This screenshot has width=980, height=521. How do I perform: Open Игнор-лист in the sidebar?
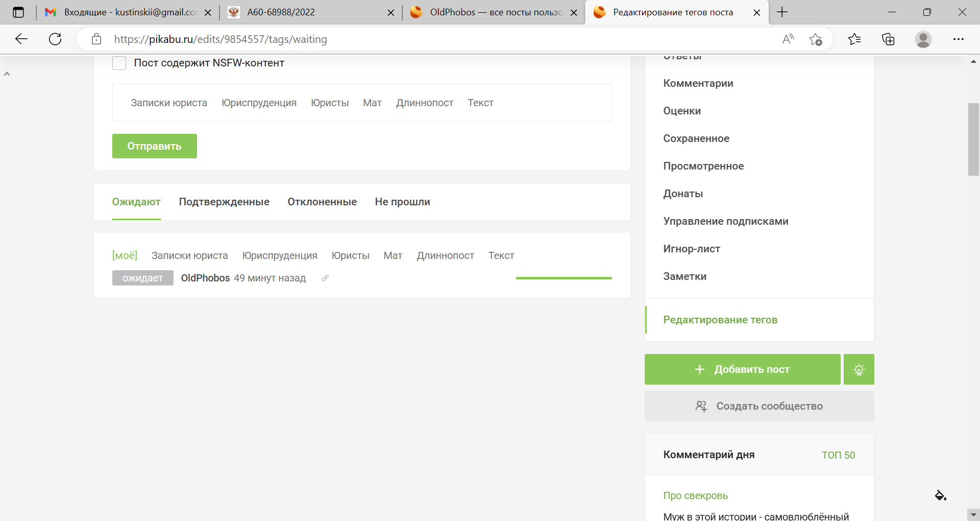[692, 249]
